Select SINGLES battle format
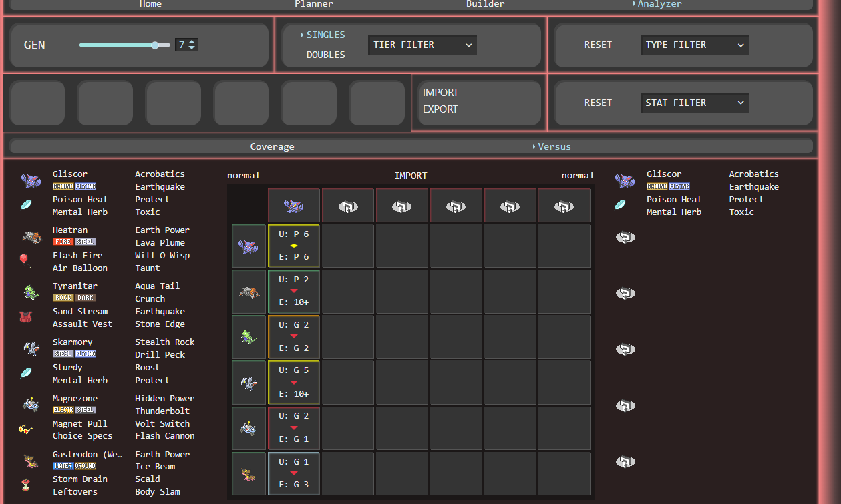Viewport: 841px width, 504px height. point(326,35)
